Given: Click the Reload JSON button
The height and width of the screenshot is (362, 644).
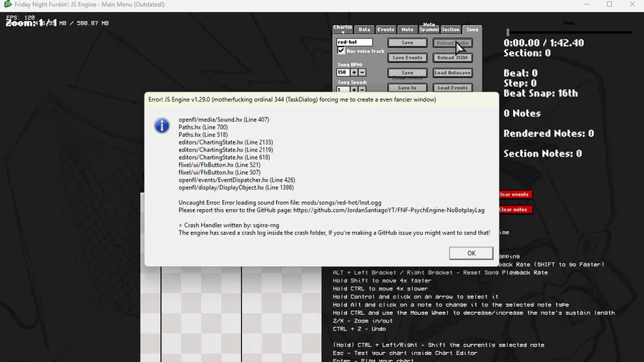Looking at the screenshot, I should click(452, 58).
